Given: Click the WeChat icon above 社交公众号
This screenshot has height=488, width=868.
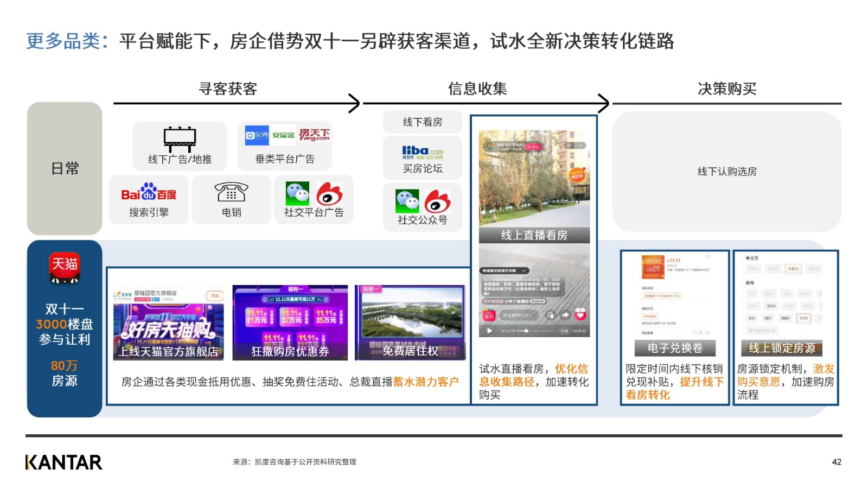Looking at the screenshot, I should [x=407, y=201].
